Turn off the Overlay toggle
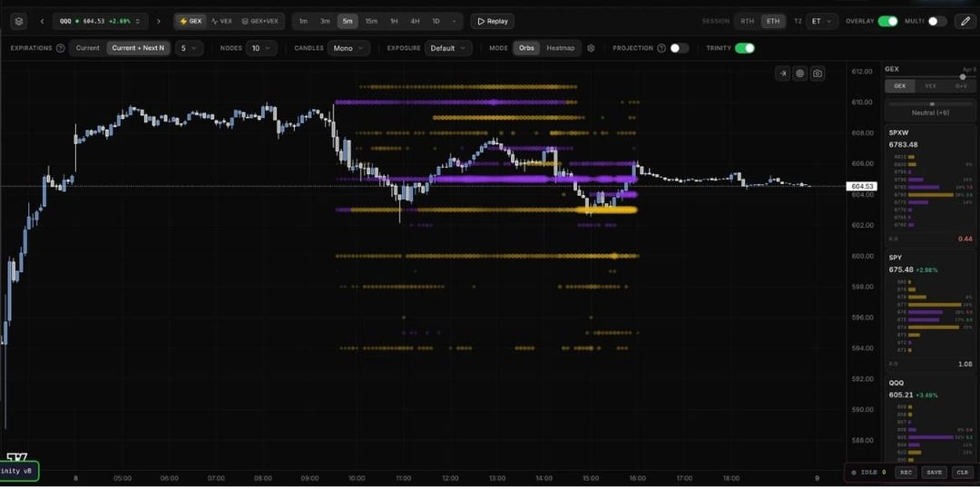 887,21
